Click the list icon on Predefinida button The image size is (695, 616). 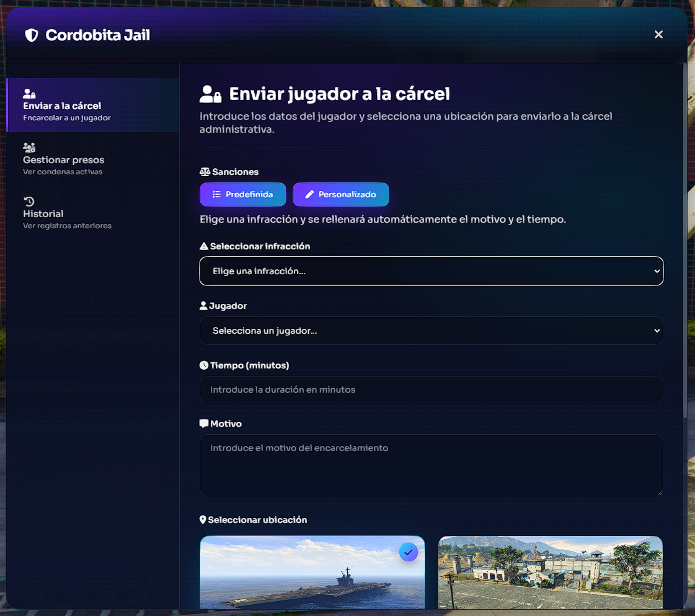(217, 194)
